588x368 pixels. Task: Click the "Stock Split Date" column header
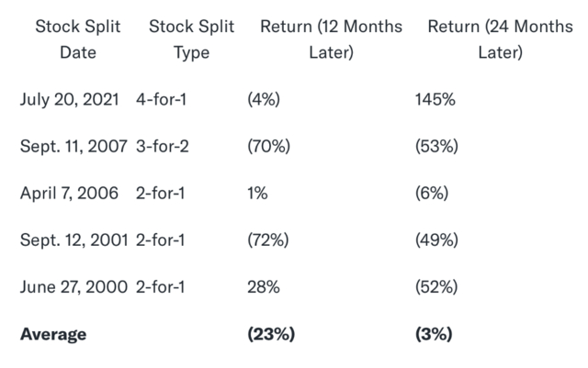pyautogui.click(x=77, y=39)
